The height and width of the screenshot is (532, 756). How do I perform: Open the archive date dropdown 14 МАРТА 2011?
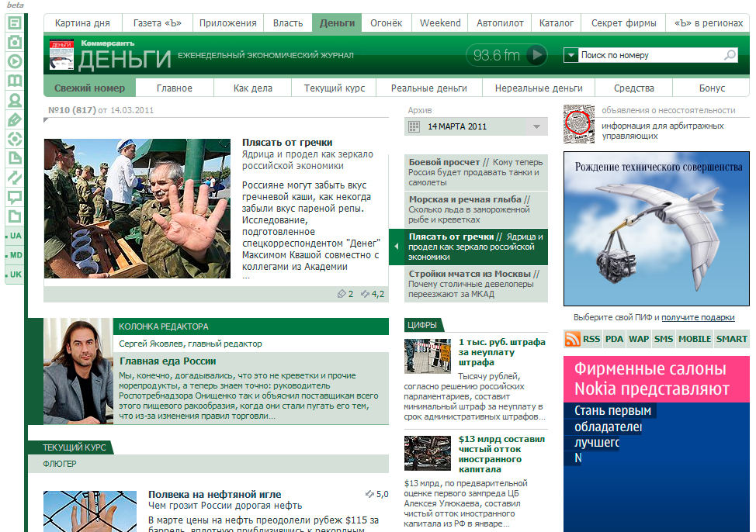476,126
